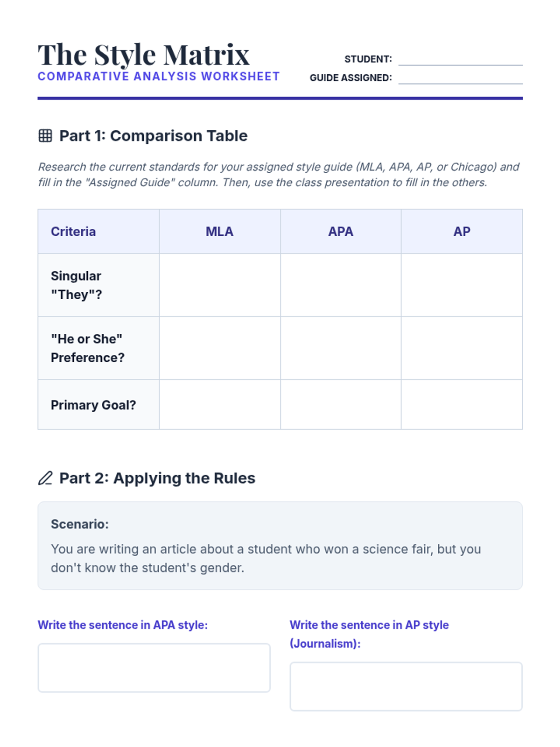The height and width of the screenshot is (747, 560).
Task: Click the Scenario description box
Action: coord(280,546)
